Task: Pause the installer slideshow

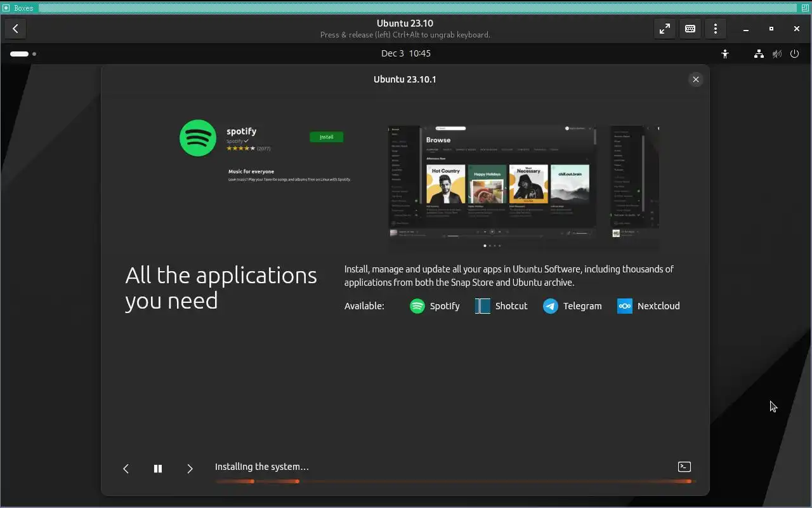Action: [x=158, y=469]
